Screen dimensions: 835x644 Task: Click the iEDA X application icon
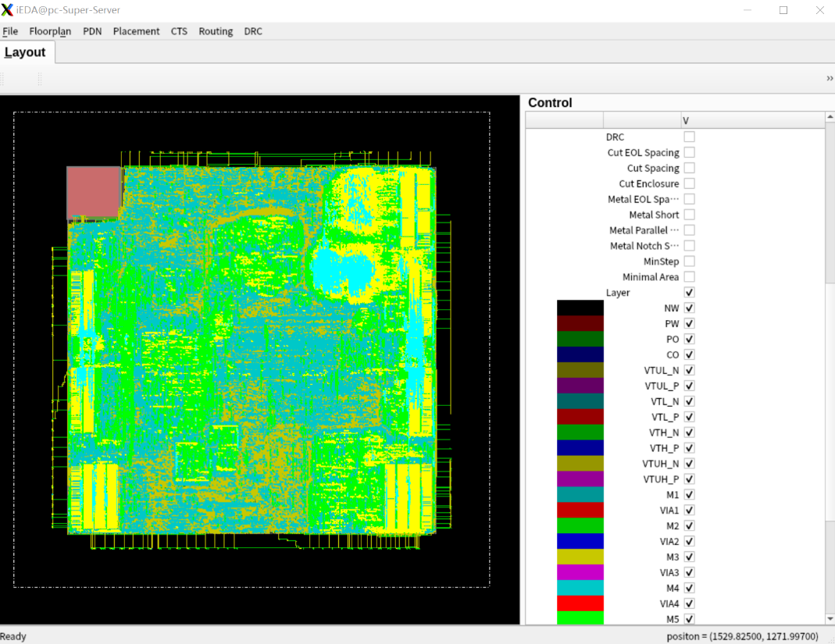(x=7, y=9)
